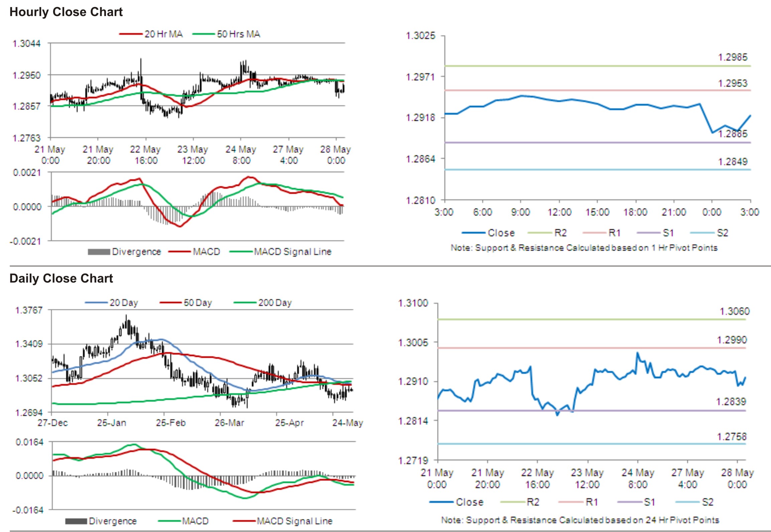Click the -0.0164 MACD axis value
This screenshot has height=532, width=771.
pos(28,510)
